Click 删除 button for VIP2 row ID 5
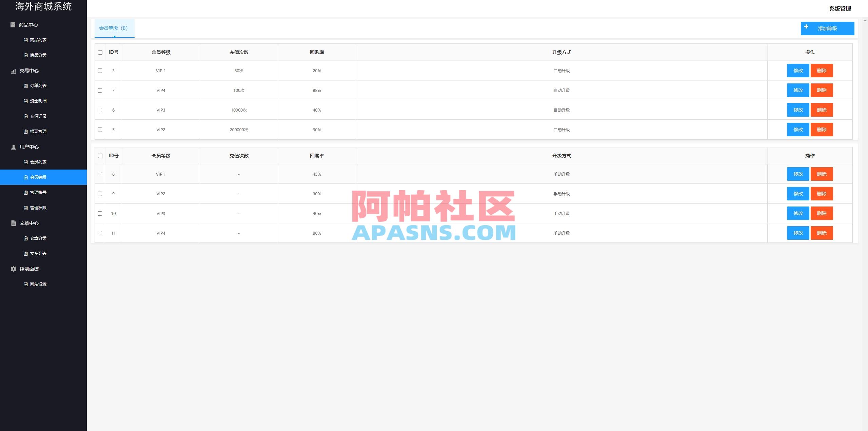Image resolution: width=868 pixels, height=431 pixels. click(x=822, y=130)
